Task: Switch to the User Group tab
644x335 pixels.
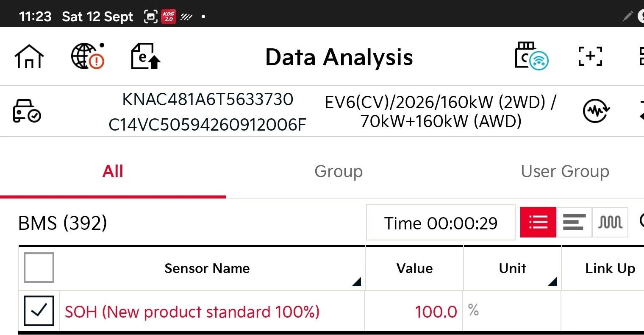Action: click(565, 172)
